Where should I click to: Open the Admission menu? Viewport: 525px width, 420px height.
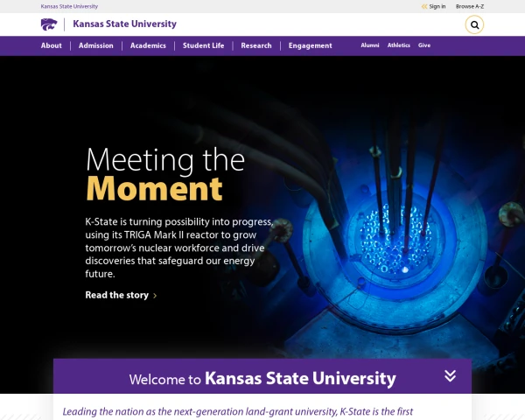coord(95,45)
